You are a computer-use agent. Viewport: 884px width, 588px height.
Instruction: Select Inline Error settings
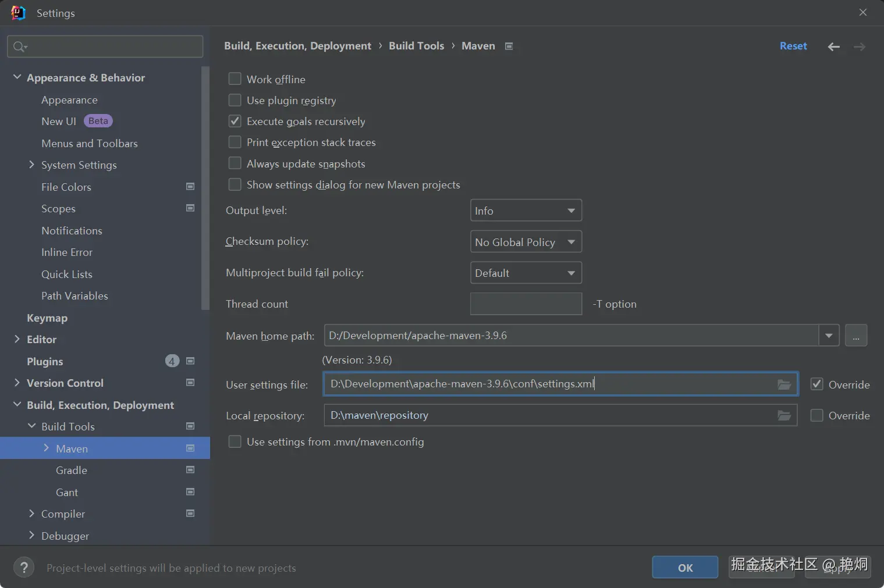point(67,252)
